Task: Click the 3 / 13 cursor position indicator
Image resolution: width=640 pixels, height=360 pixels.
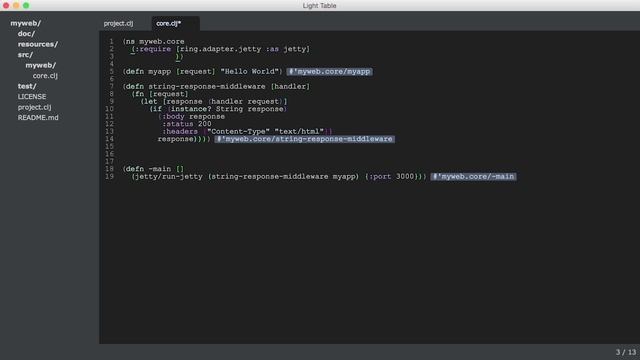Action: pyautogui.click(x=626, y=352)
